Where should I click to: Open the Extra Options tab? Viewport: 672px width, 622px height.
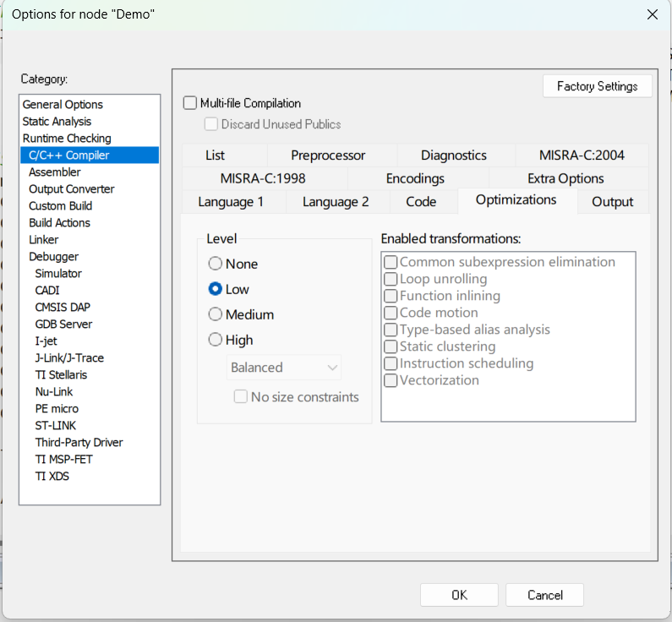click(568, 178)
